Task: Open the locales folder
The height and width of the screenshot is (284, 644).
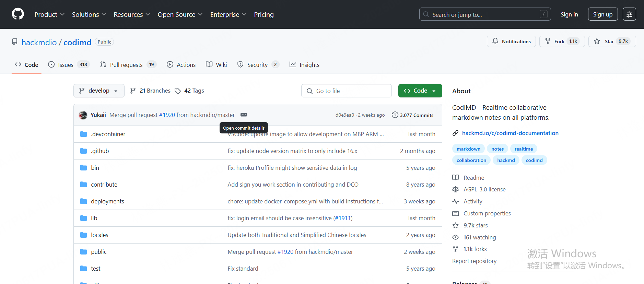Action: [99, 235]
